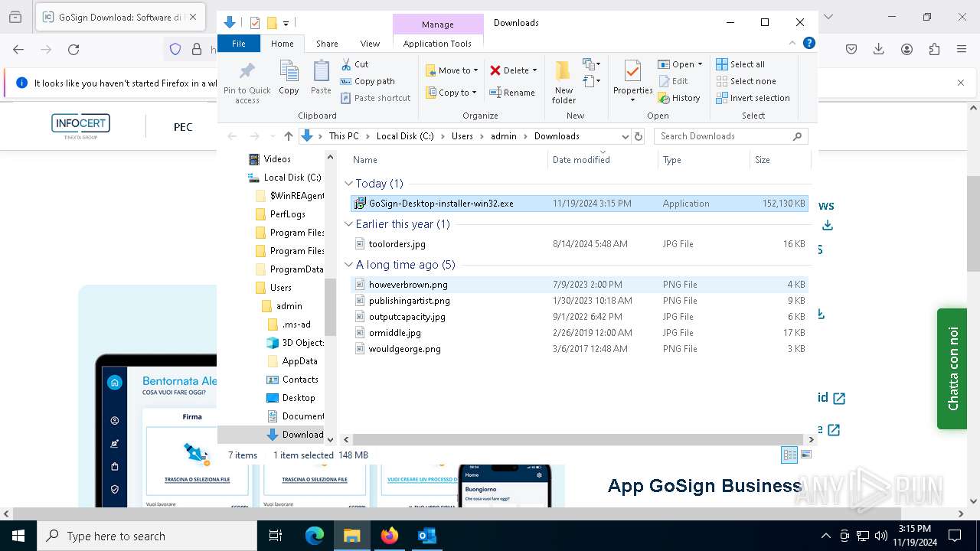The height and width of the screenshot is (551, 980).
Task: Collapse A long time ago group
Action: click(349, 265)
